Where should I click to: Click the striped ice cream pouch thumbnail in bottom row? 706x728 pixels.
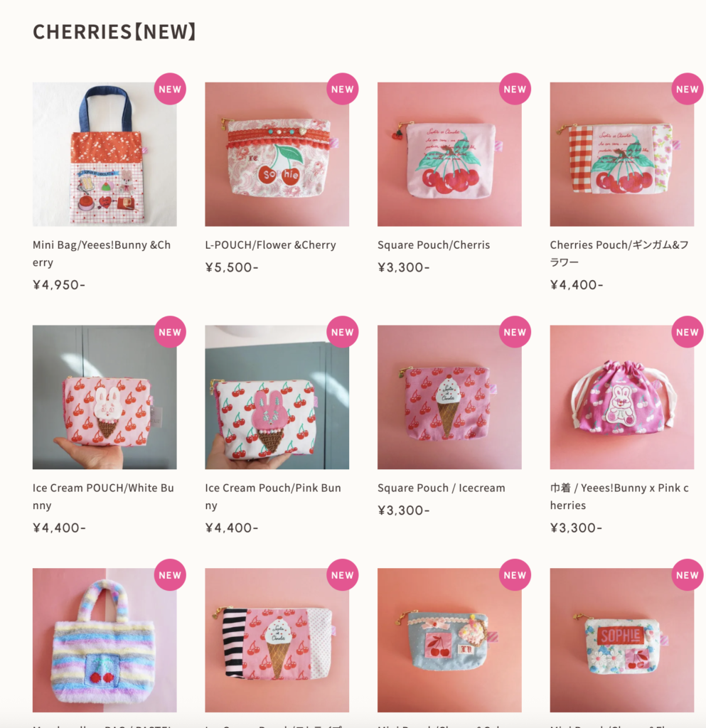(277, 640)
